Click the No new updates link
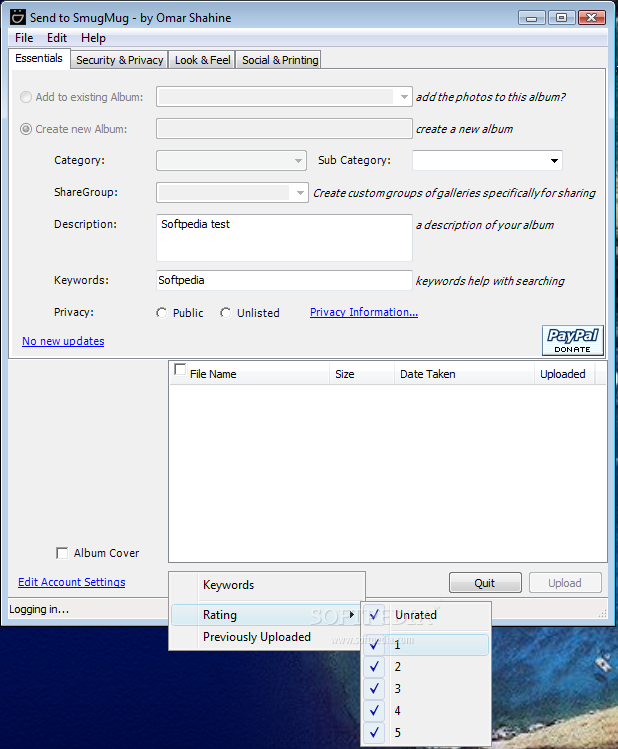The width and height of the screenshot is (618, 749). 63,341
